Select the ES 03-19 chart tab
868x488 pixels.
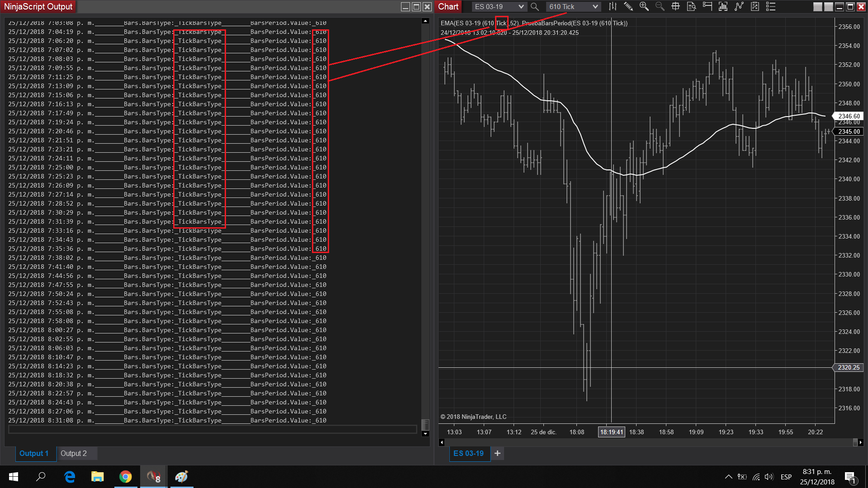click(468, 453)
